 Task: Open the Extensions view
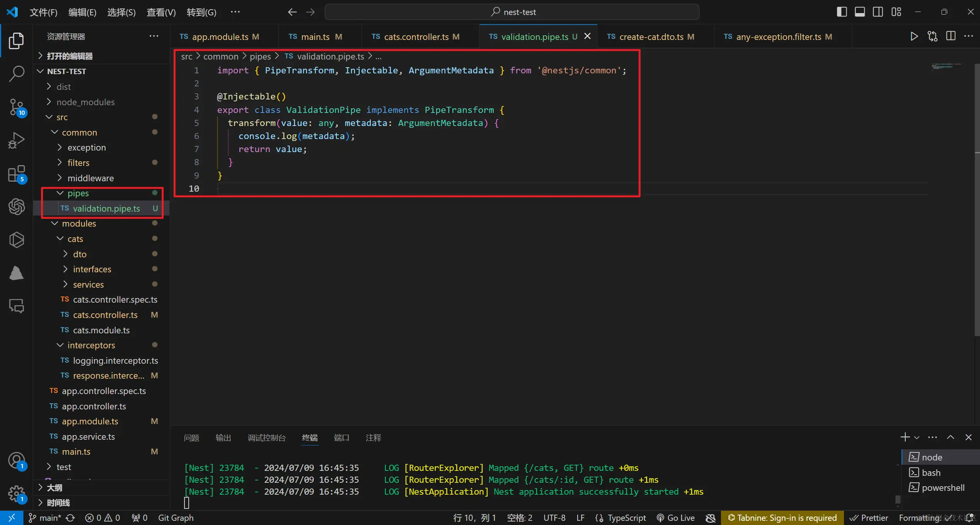[16, 174]
